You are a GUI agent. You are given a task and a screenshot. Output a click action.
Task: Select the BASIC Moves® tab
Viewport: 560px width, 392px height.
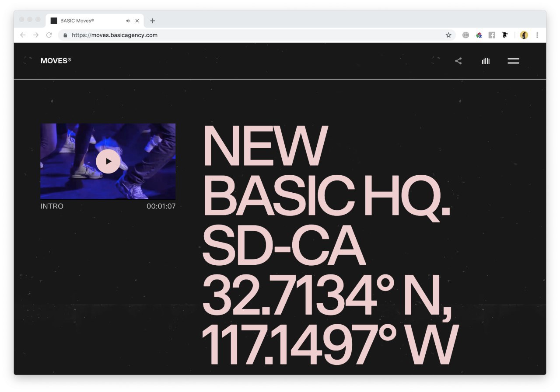(x=94, y=21)
